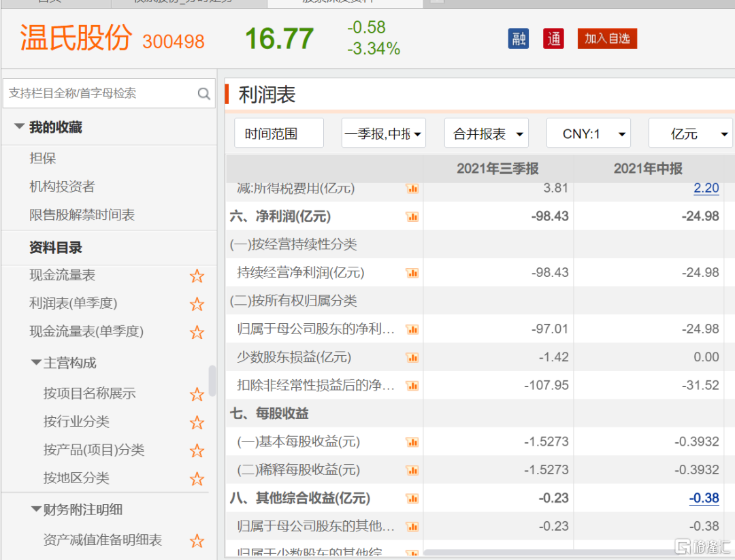Viewport: 735px width, 560px height.
Task: Collapse the 我的收藏 section
Action: [19, 126]
